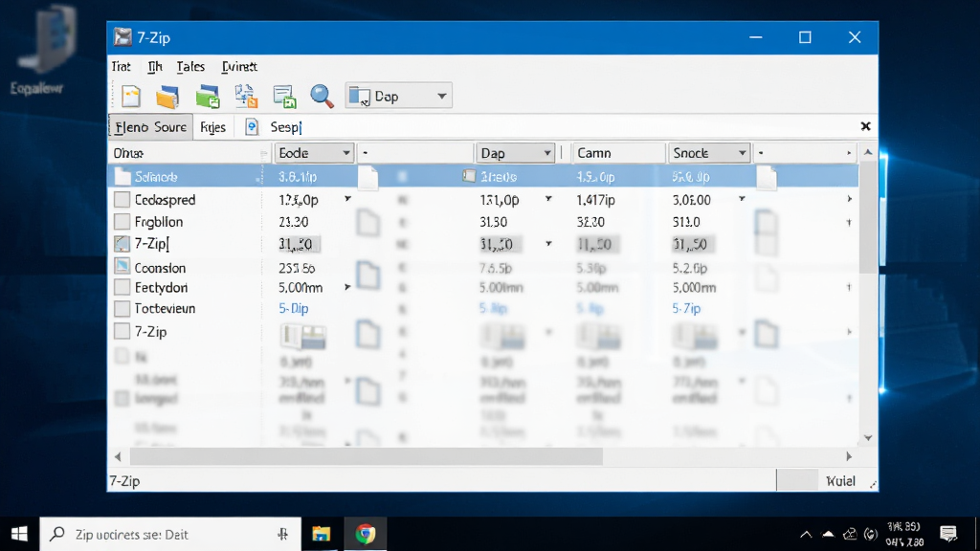Toggle the Eeclydori checkbox
Image resolution: width=980 pixels, height=551 pixels.
[122, 287]
